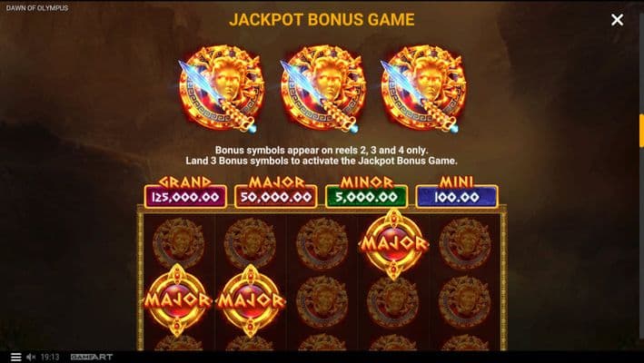Image resolution: width=644 pixels, height=363 pixels.
Task: Close the Jackpot Bonus Game info screen
Action: click(617, 20)
